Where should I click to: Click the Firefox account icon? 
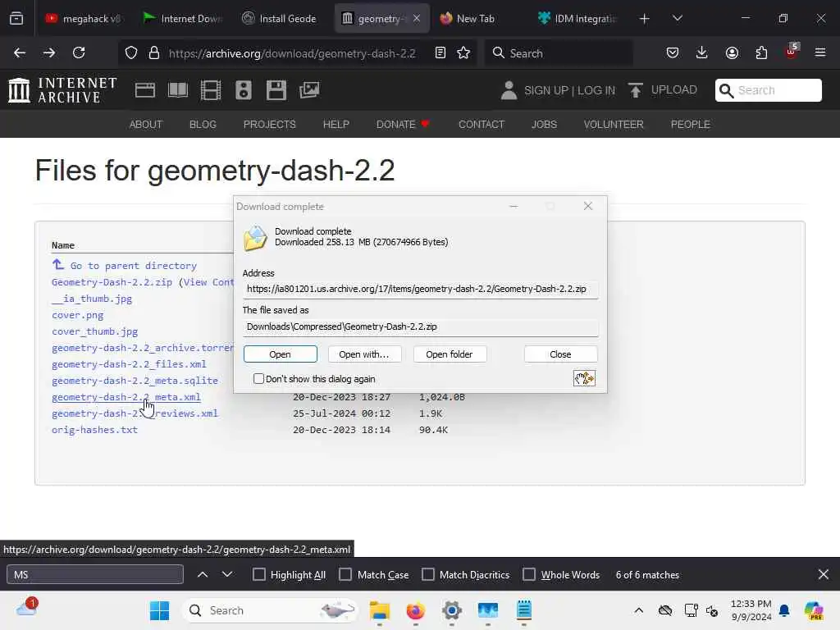coord(732,53)
